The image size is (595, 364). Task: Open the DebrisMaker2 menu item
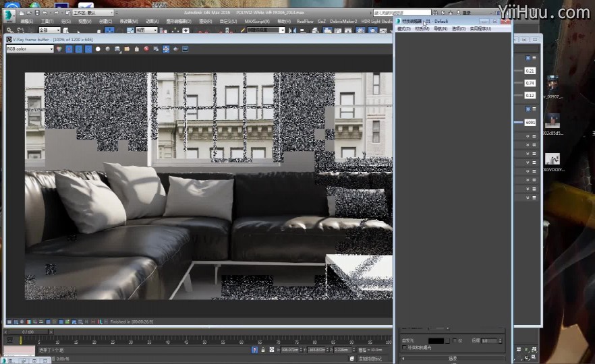343,22
